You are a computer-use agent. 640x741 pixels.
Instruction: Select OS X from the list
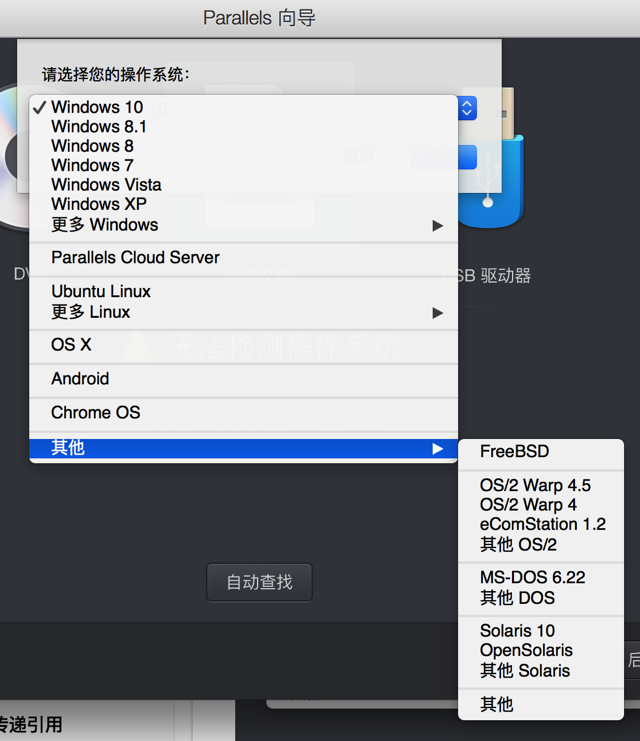click(x=243, y=345)
